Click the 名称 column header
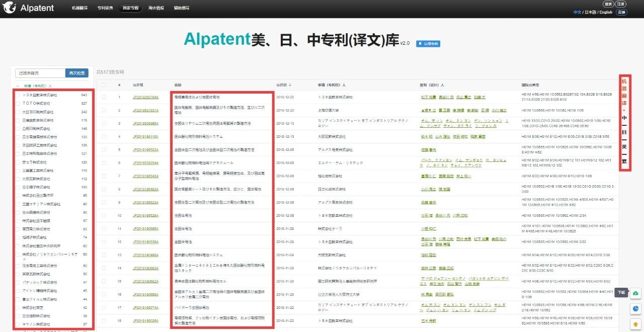This screenshot has width=644, height=332. click(178, 85)
